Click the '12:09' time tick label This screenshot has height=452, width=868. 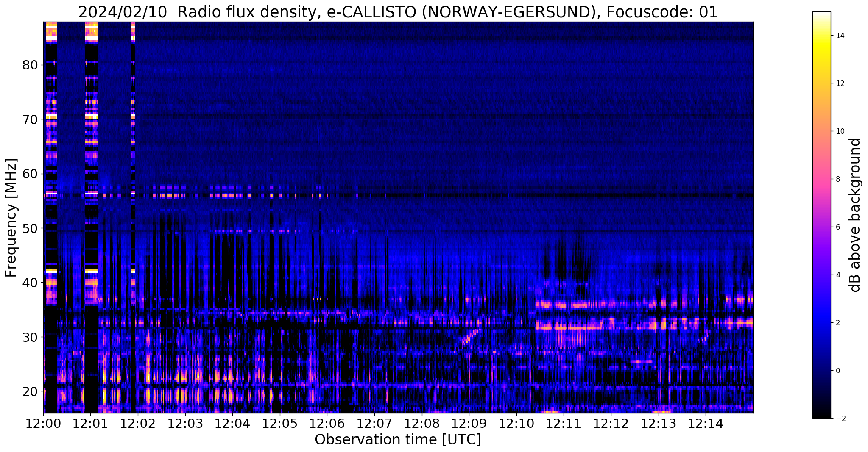[469, 424]
